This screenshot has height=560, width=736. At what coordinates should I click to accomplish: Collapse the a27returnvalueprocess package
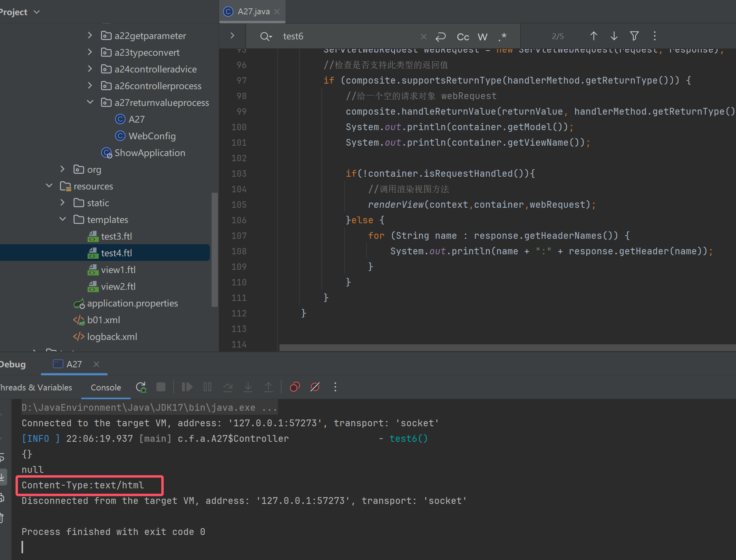click(x=90, y=102)
